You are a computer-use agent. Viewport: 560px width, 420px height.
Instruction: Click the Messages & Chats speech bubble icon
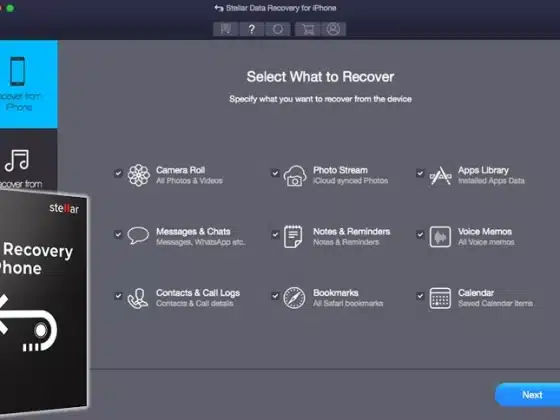tap(138, 235)
